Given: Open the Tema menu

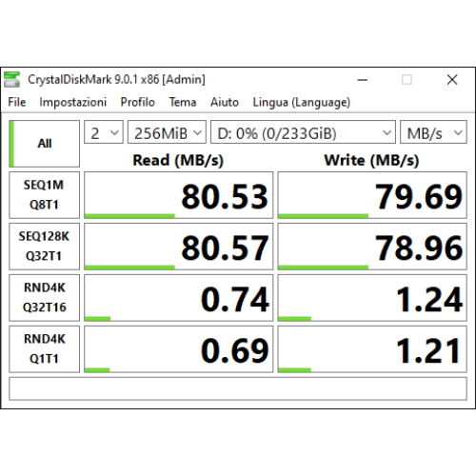Looking at the screenshot, I should point(183,102).
